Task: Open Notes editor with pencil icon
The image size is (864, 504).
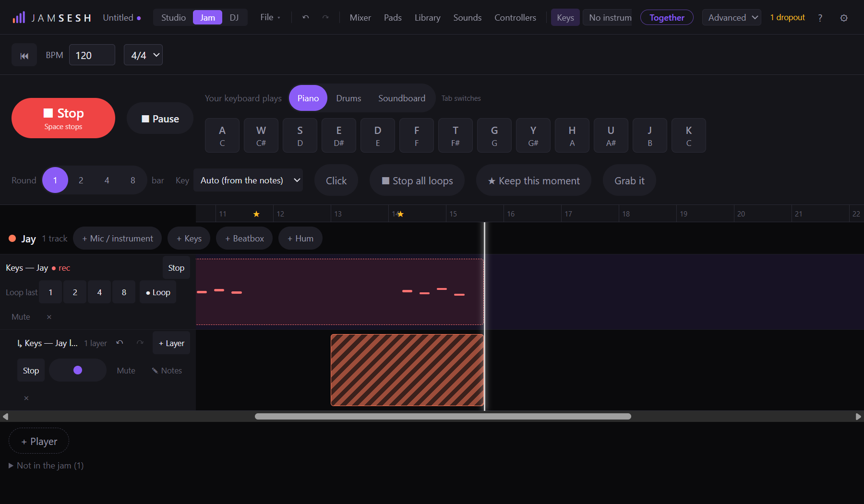Action: click(x=167, y=371)
